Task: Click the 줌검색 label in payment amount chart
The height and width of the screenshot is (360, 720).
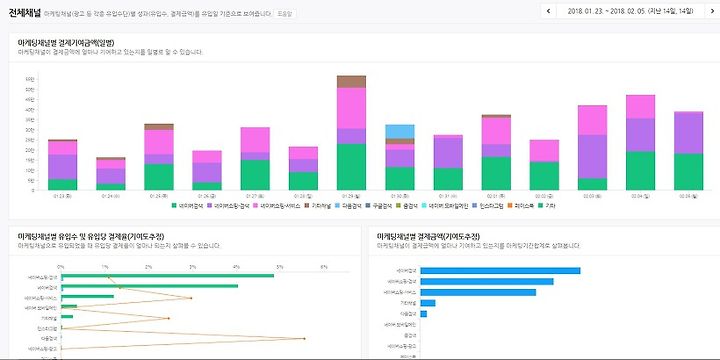Action: [411, 335]
